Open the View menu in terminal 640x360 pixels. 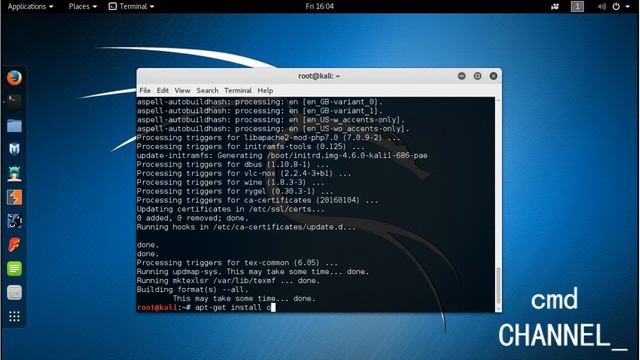coord(182,90)
